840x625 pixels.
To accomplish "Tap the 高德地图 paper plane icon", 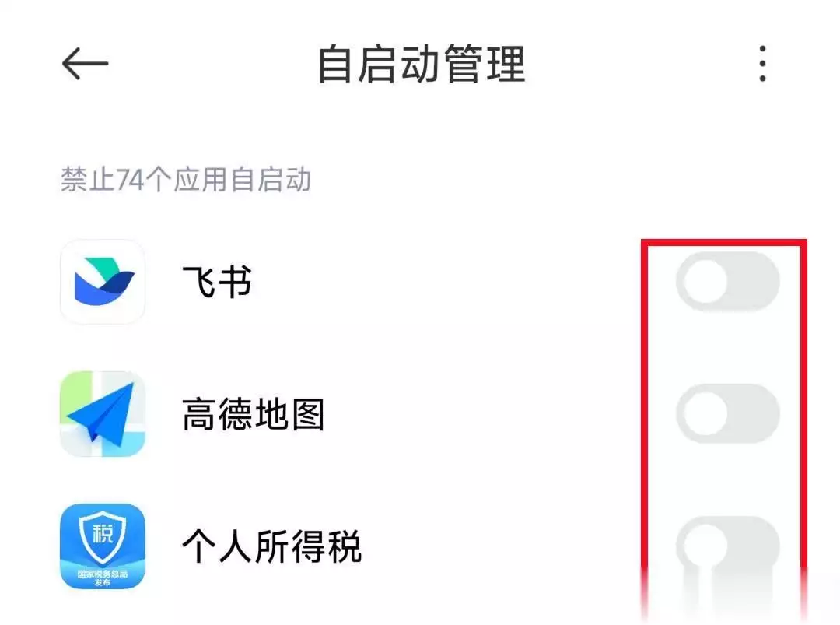I will [103, 414].
